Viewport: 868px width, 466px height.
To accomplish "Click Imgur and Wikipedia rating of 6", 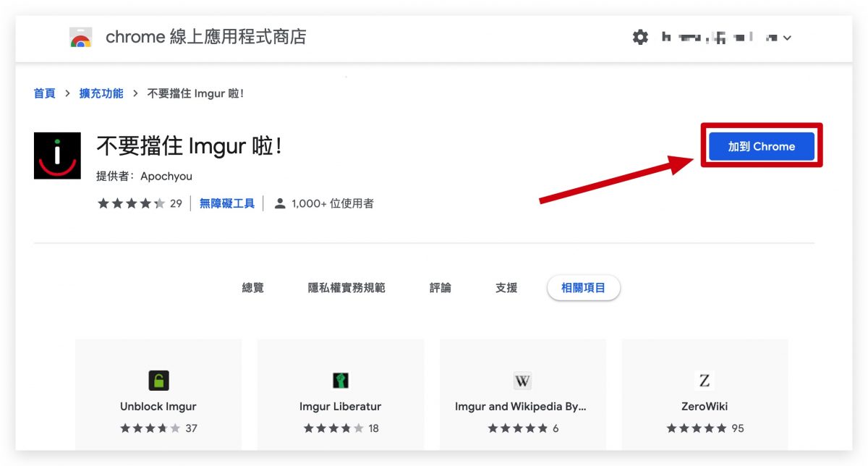I will [x=522, y=428].
